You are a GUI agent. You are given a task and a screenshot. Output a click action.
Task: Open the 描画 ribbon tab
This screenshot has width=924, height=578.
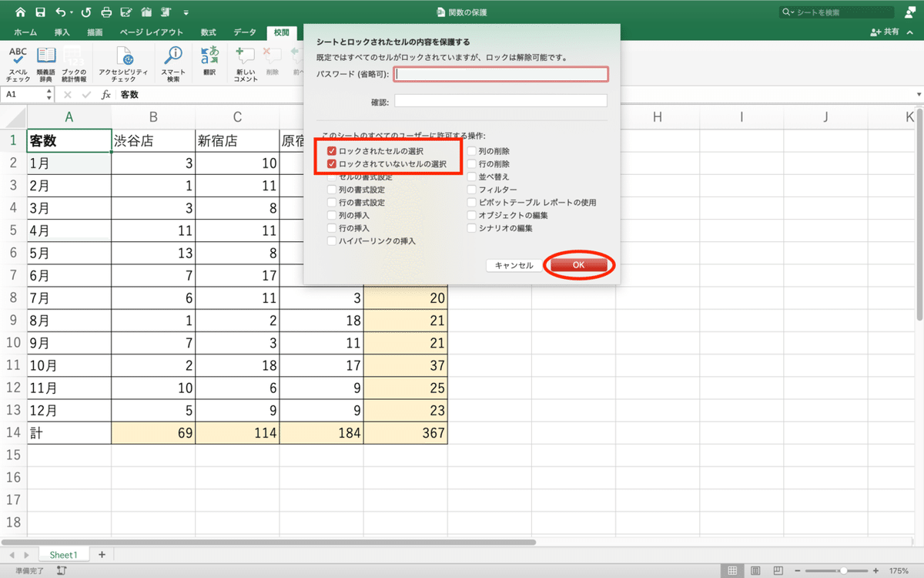[95, 32]
